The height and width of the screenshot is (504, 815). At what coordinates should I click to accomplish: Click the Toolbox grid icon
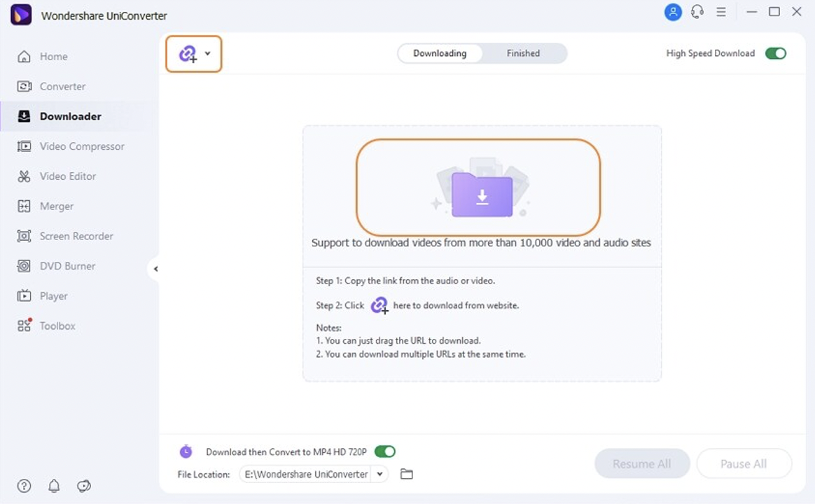coord(25,325)
